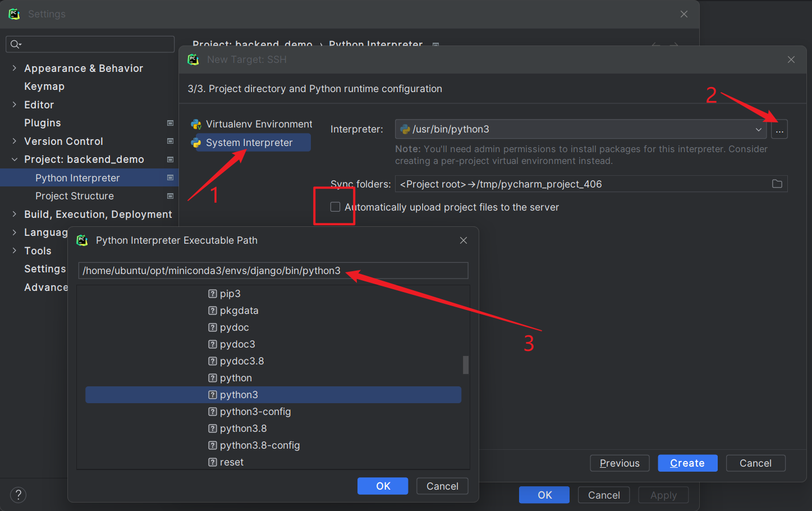Close the Python Interpreter Executable Path dialog

(x=463, y=240)
